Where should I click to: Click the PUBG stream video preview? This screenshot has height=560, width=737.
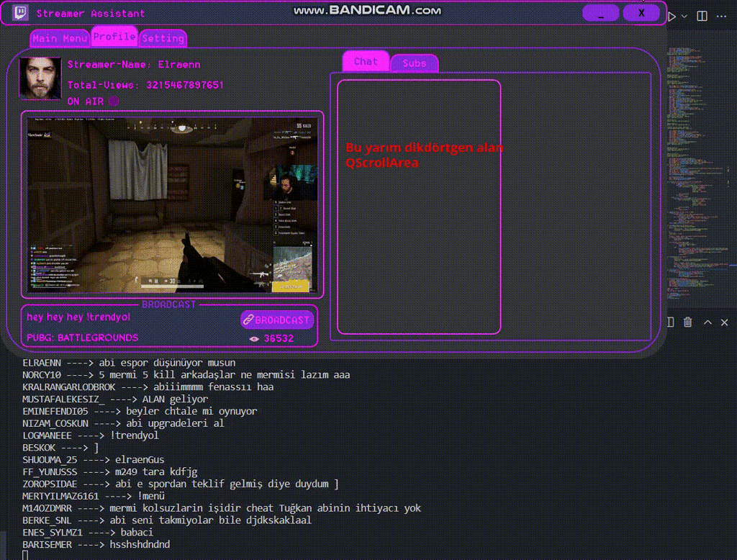point(172,204)
